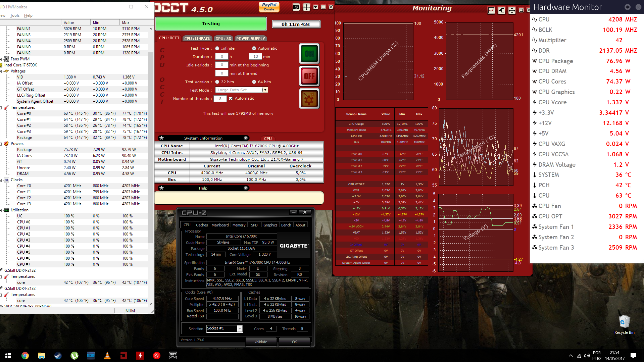Select the CPU : OCCT tab
The image size is (644, 362).
(169, 38)
